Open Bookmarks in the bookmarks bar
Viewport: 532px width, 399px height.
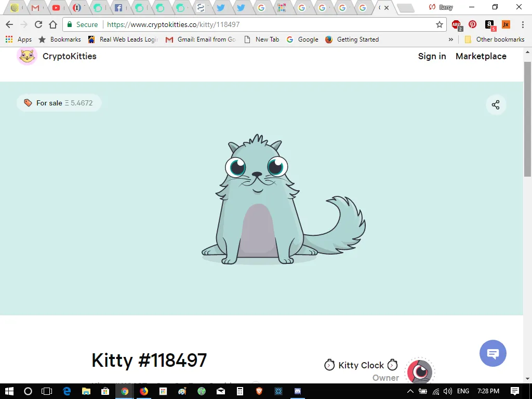(x=60, y=39)
